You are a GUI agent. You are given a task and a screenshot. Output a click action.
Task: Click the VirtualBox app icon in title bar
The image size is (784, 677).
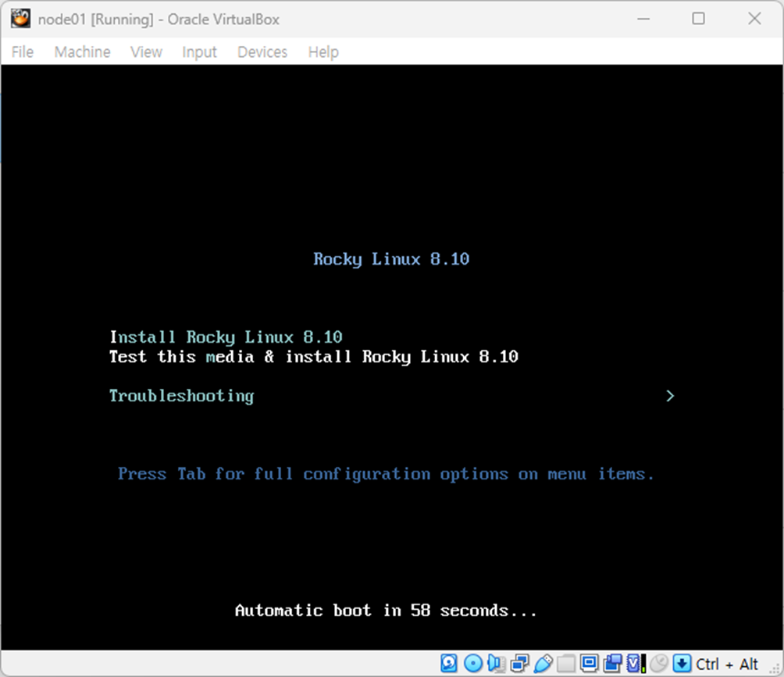tap(20, 19)
